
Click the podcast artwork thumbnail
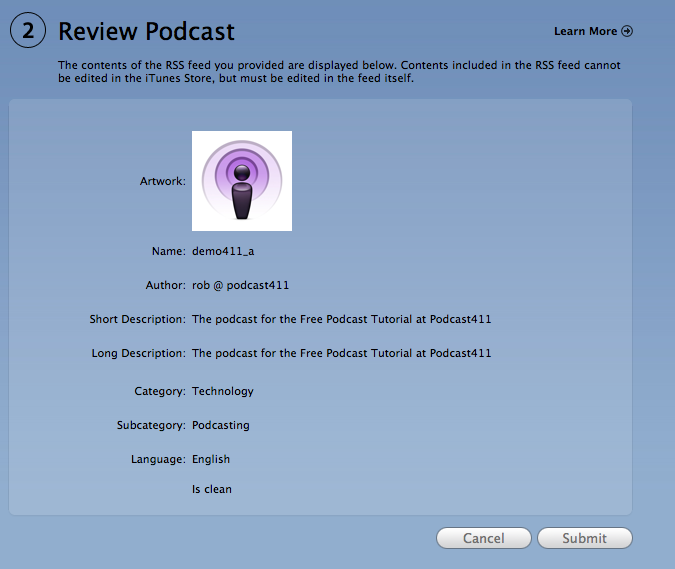[x=242, y=181]
